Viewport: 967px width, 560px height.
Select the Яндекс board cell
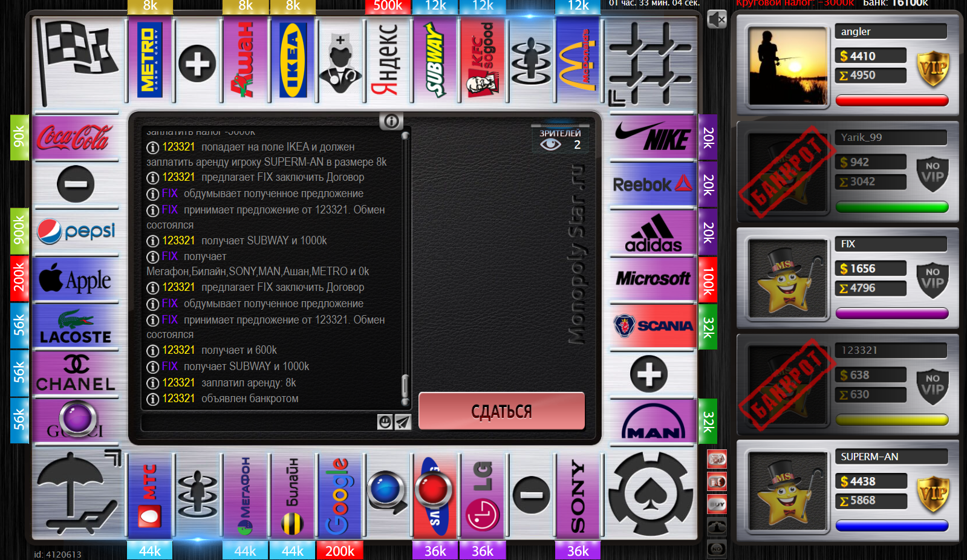pos(388,59)
